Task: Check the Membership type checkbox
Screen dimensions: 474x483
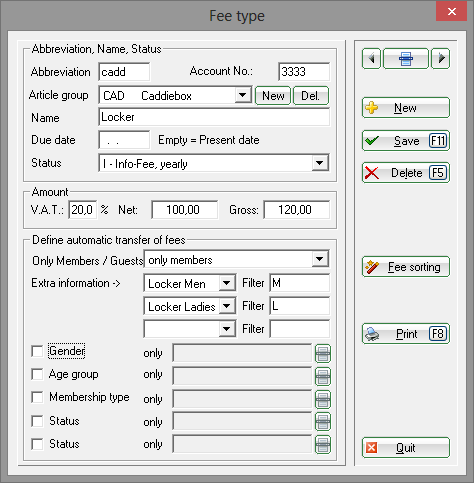Action: pyautogui.click(x=37, y=397)
